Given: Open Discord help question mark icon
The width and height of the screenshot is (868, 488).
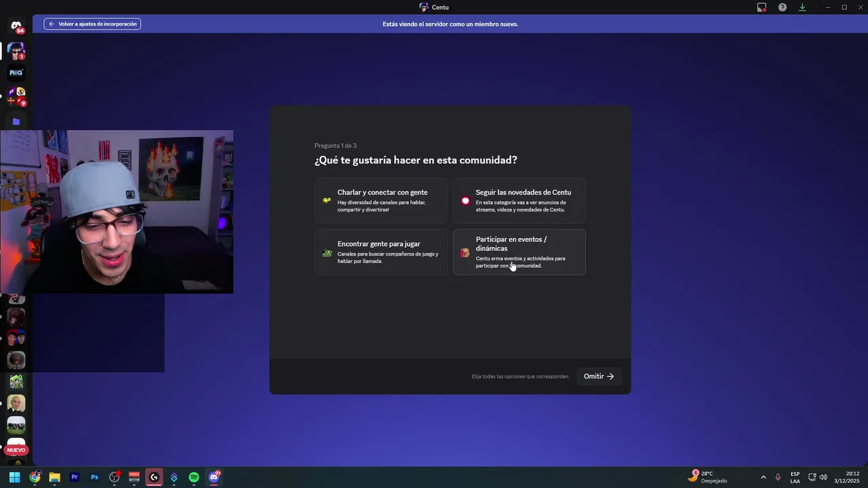Looking at the screenshot, I should point(783,7).
